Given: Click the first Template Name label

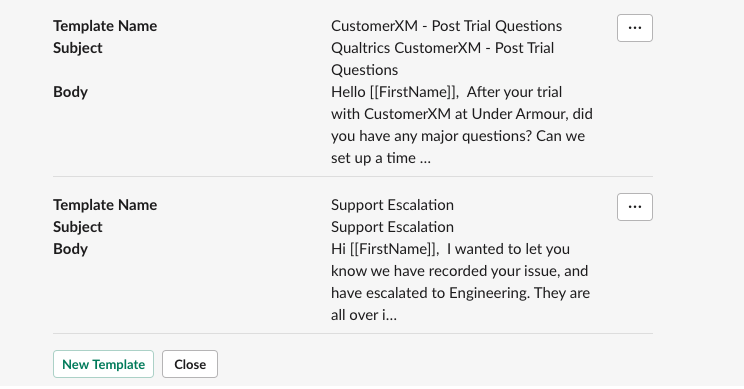Looking at the screenshot, I should pyautogui.click(x=105, y=26).
